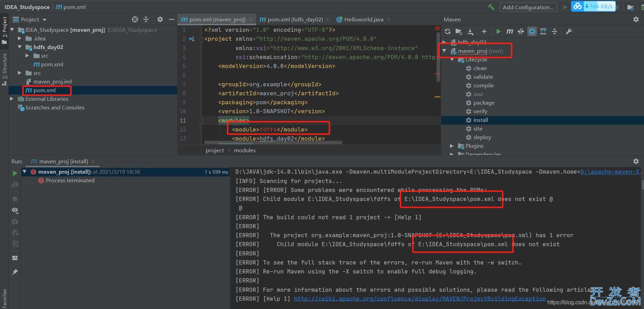Click Process terminated entry in Run tree
Screen dimensions: 644x309
70,180
